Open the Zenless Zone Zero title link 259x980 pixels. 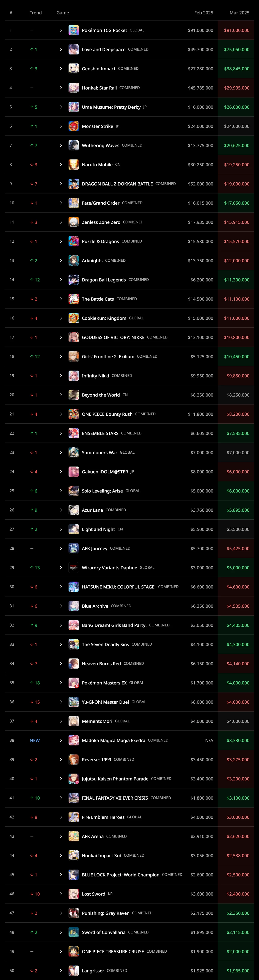[101, 222]
